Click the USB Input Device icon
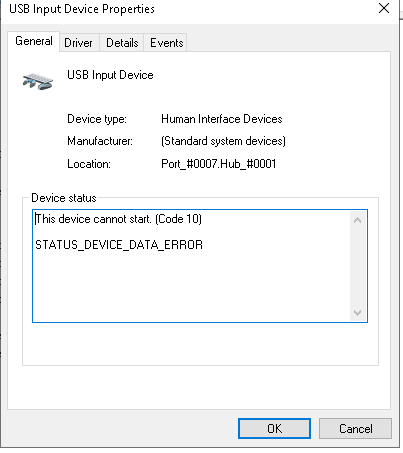Viewport: 403px width, 453px height. [x=38, y=81]
